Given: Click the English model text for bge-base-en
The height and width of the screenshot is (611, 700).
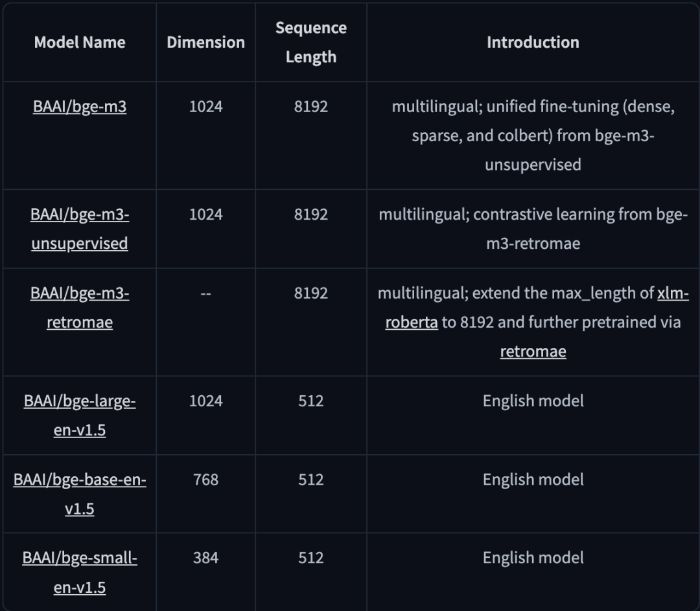Looking at the screenshot, I should click(x=533, y=479).
